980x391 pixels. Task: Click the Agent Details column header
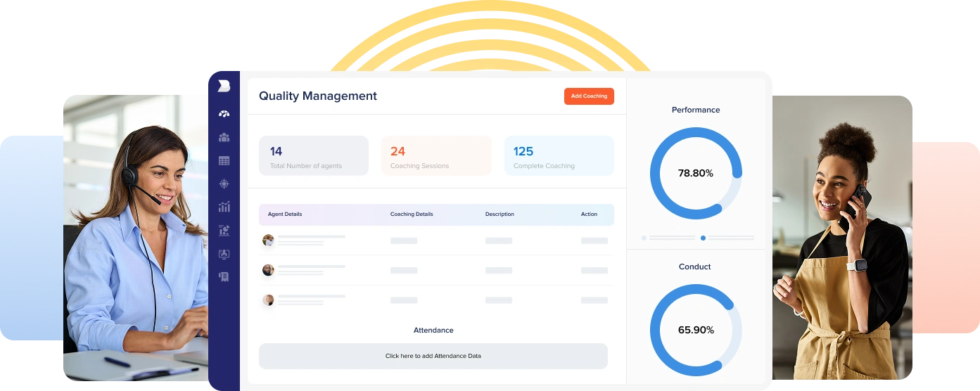(x=285, y=214)
